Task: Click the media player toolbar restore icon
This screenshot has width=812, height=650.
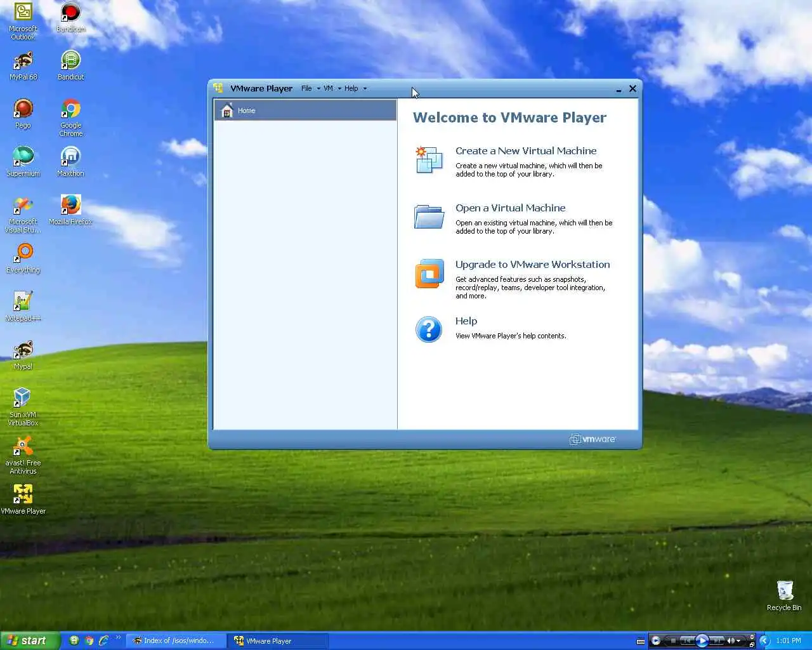Action: tap(752, 644)
